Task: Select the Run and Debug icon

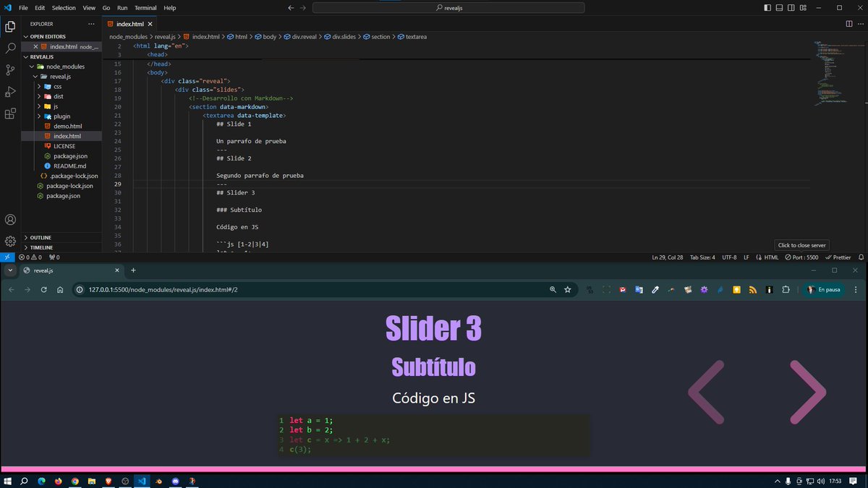Action: coord(10,91)
